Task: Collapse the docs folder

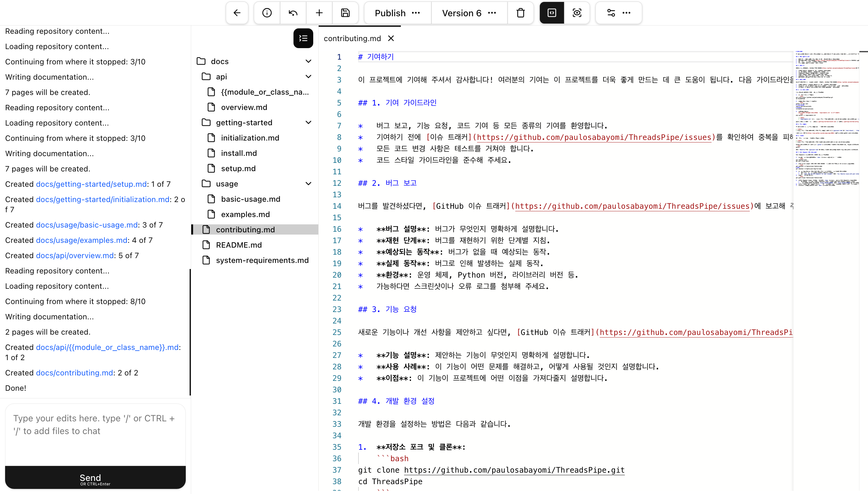Action: point(308,61)
